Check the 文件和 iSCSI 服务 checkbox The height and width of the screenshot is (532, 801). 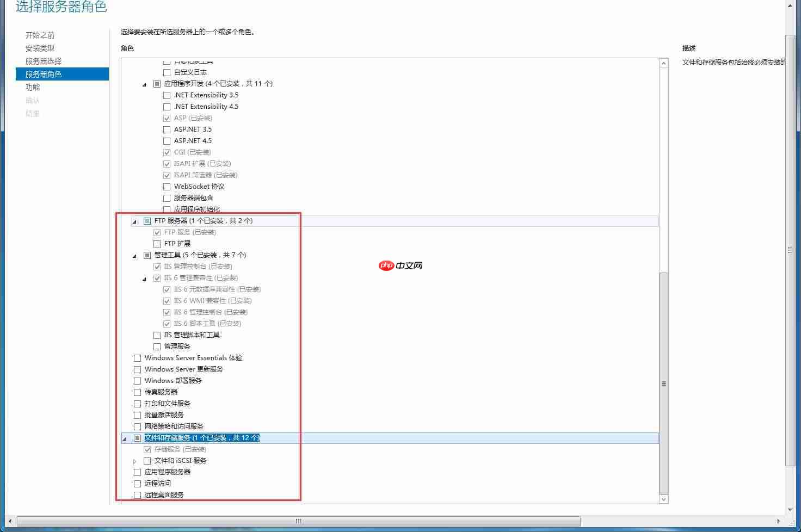tap(147, 460)
